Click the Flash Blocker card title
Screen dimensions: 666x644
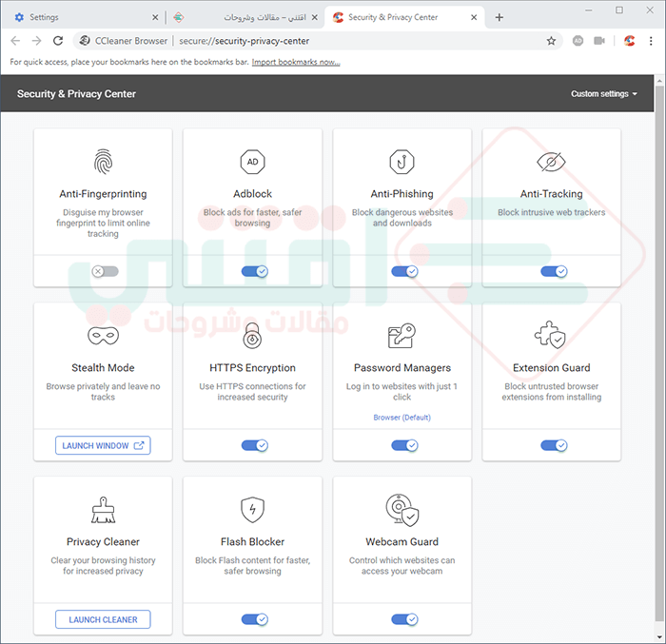[253, 541]
